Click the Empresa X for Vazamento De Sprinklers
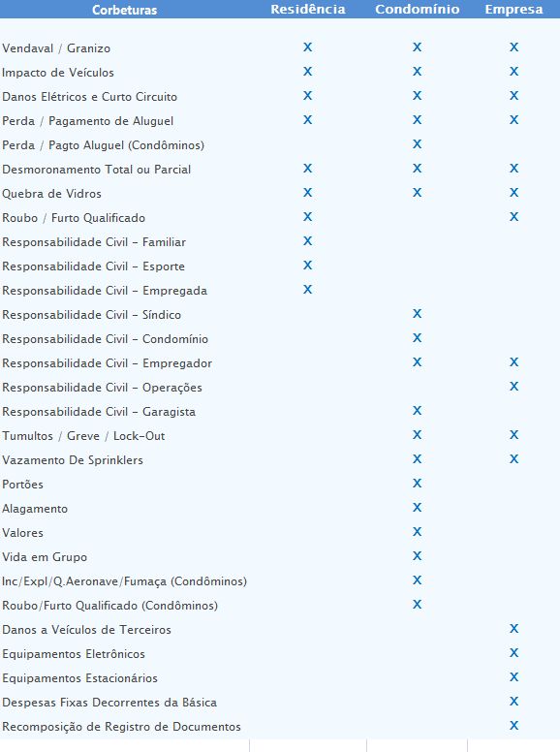This screenshot has width=560, height=752. point(513,459)
